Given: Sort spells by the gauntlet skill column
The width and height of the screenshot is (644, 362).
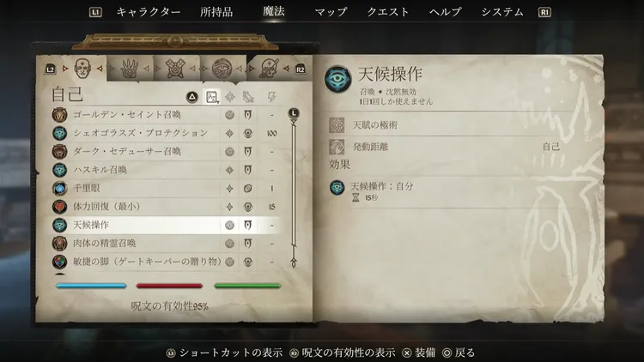Looking at the screenshot, I should click(x=248, y=97).
